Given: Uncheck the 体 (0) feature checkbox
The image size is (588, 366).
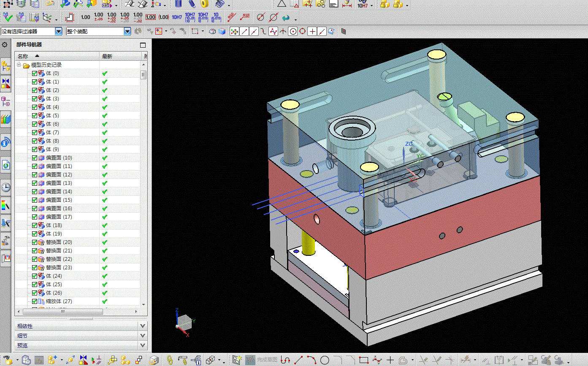Looking at the screenshot, I should click(35, 73).
